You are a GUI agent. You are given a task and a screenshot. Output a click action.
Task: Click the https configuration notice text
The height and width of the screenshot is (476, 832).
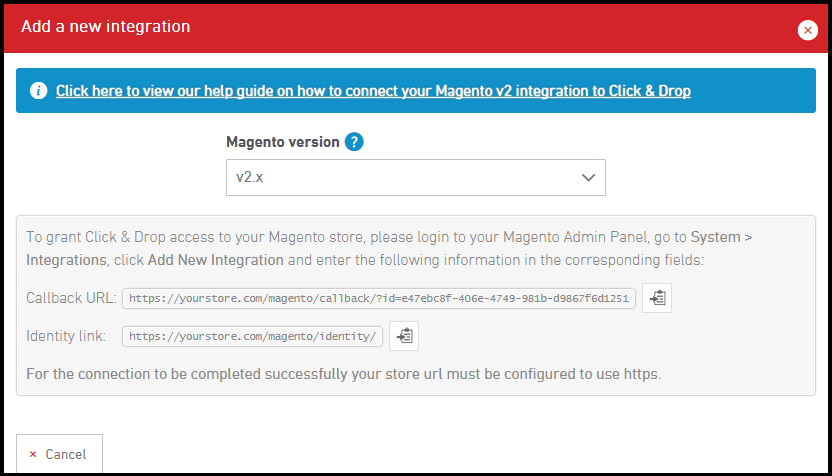point(343,375)
